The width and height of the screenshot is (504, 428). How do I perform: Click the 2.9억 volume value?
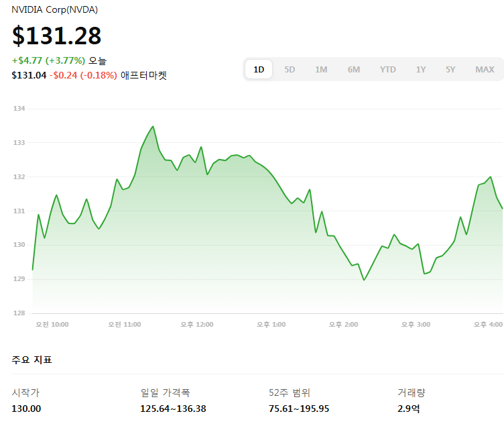click(x=409, y=409)
